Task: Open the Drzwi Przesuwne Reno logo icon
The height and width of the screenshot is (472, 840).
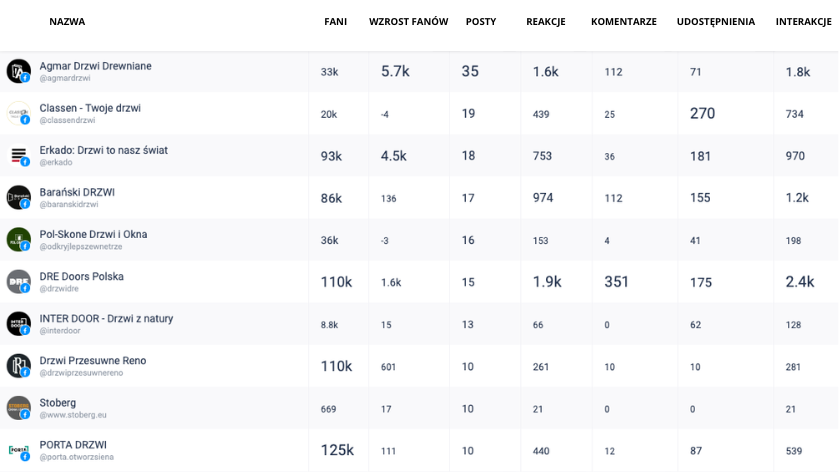Action: (18, 366)
